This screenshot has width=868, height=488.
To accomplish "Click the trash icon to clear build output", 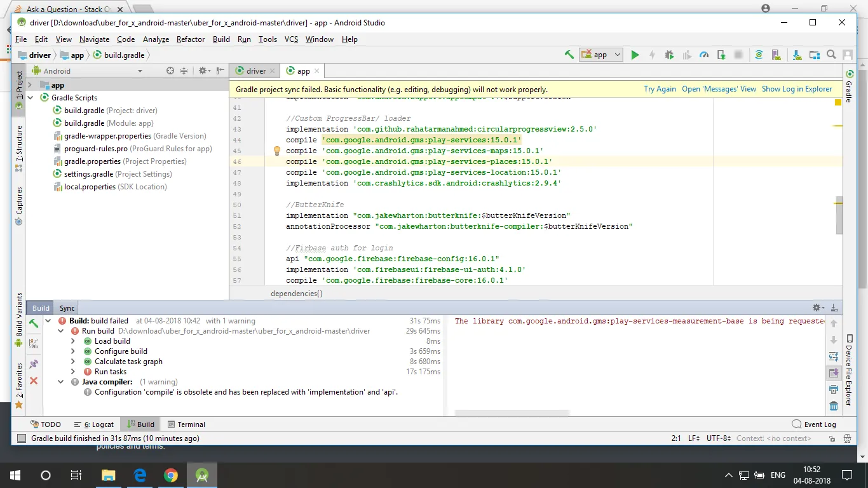I will (x=834, y=406).
